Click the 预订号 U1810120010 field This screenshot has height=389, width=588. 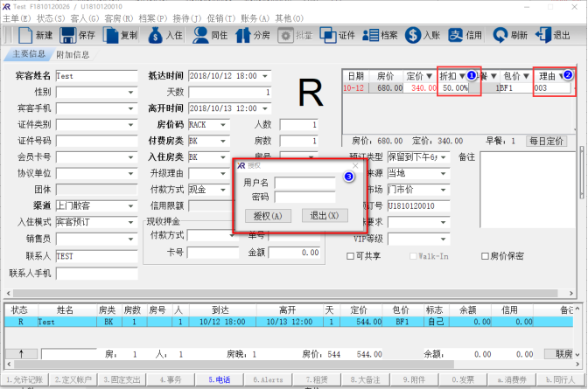click(x=418, y=205)
